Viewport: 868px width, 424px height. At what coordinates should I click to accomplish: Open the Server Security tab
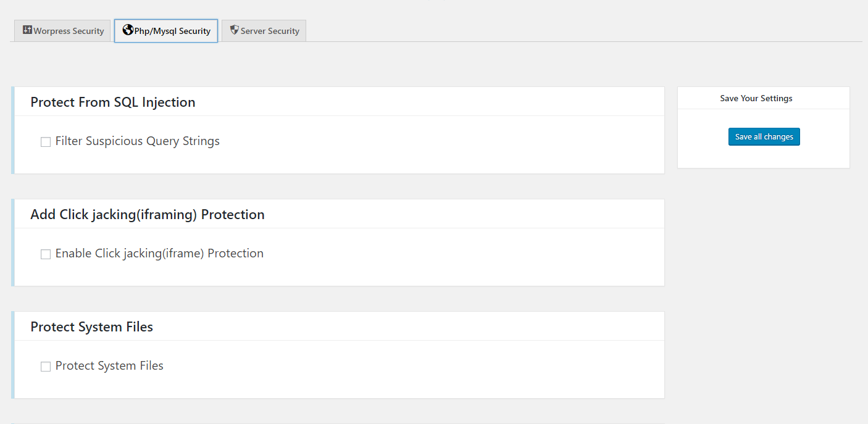coord(264,31)
